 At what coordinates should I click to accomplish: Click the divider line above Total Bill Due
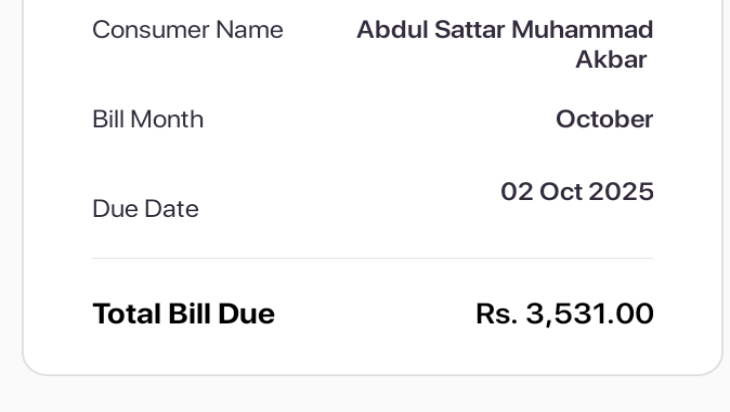(372, 258)
